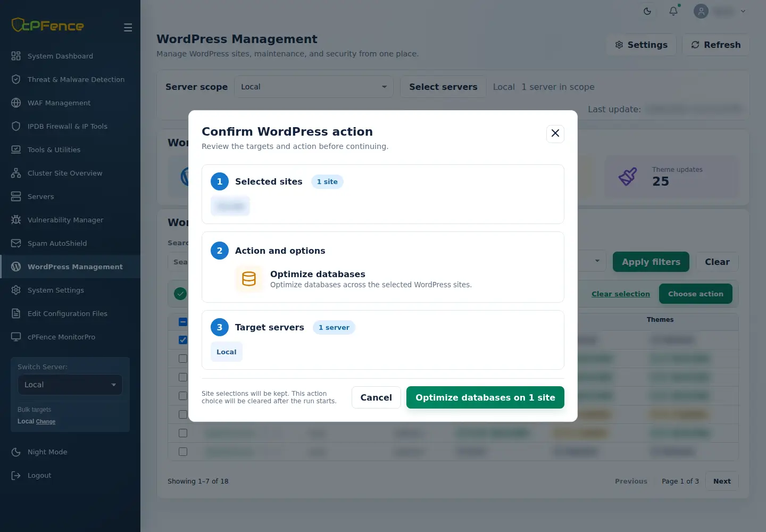Confirm Optimize databases on 1 site
The width and height of the screenshot is (766, 532).
[x=485, y=397]
